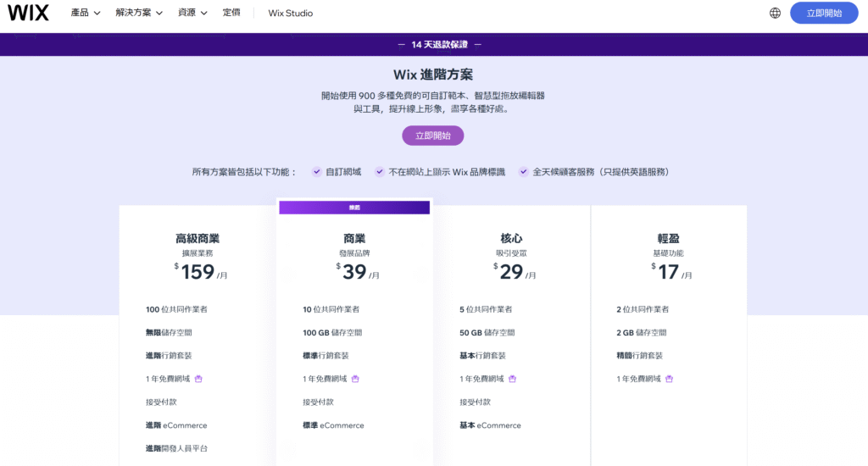The width and height of the screenshot is (868, 466).
Task: Click checkmark icon next to 全天候顧客服務
Action: tap(523, 171)
